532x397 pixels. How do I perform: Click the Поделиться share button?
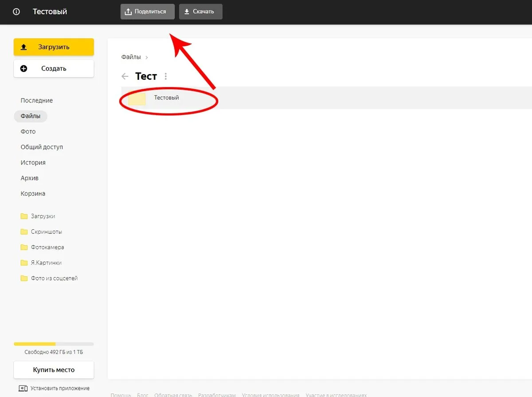click(x=148, y=12)
